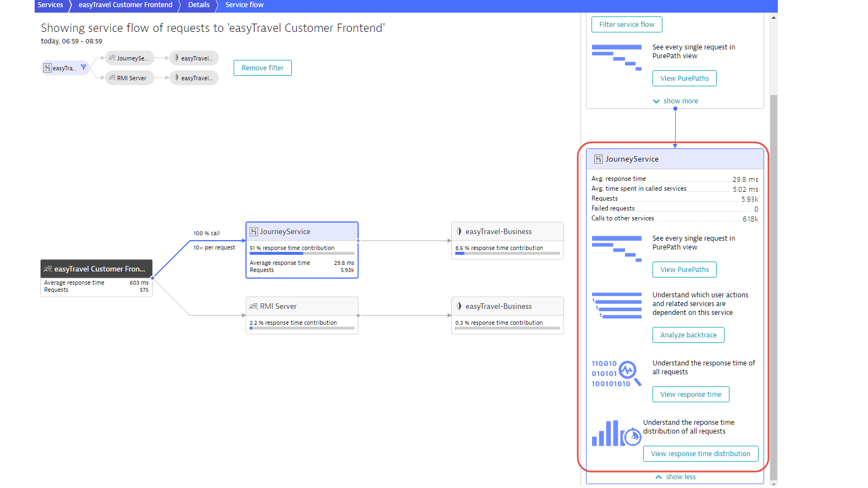Viewport: 868px width, 488px height.
Task: Click the bar chart distribution icon
Action: (x=617, y=434)
